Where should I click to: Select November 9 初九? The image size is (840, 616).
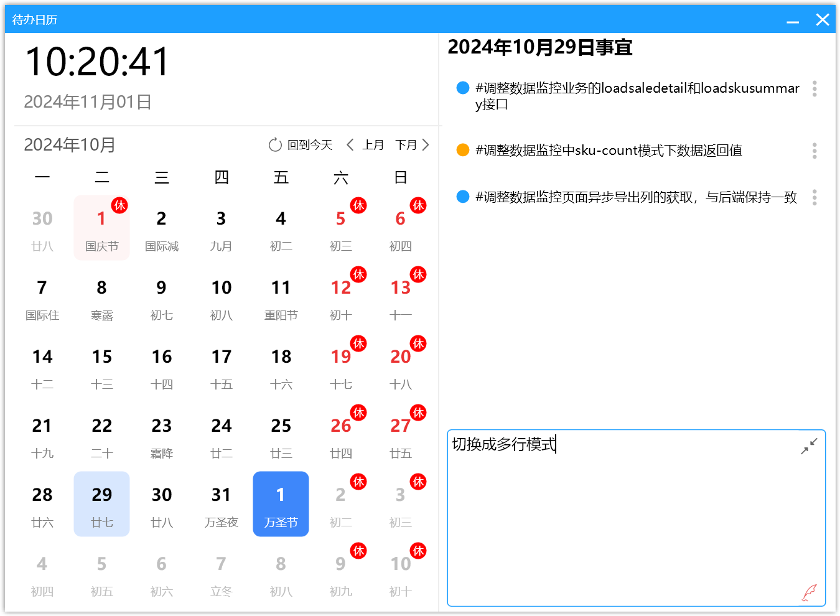click(341, 573)
